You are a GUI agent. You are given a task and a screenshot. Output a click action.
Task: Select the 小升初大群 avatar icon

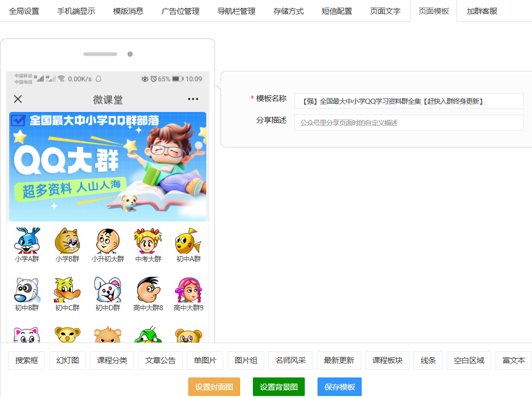click(108, 241)
